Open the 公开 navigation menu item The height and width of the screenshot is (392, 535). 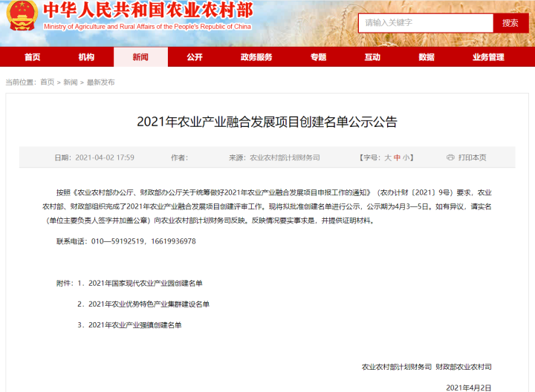(x=195, y=57)
